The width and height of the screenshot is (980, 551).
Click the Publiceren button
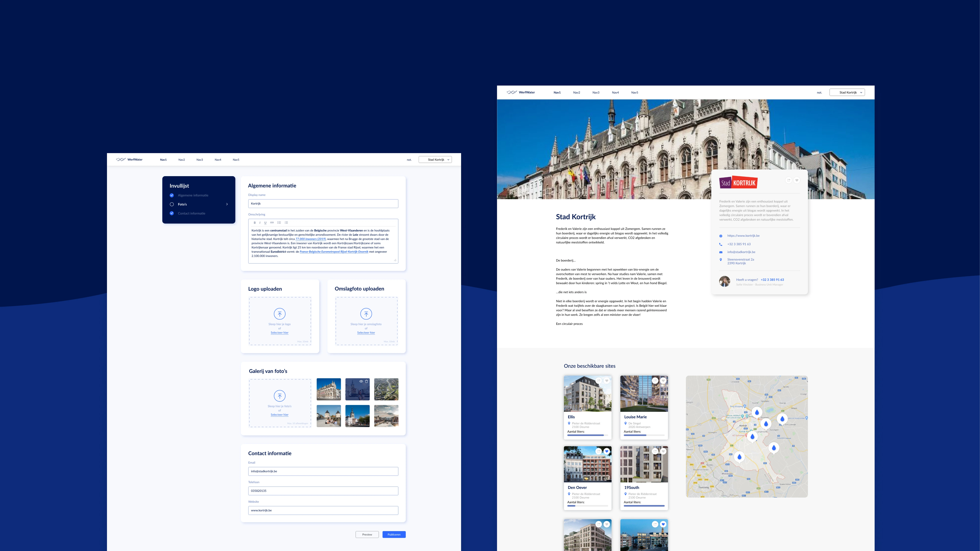(x=394, y=535)
